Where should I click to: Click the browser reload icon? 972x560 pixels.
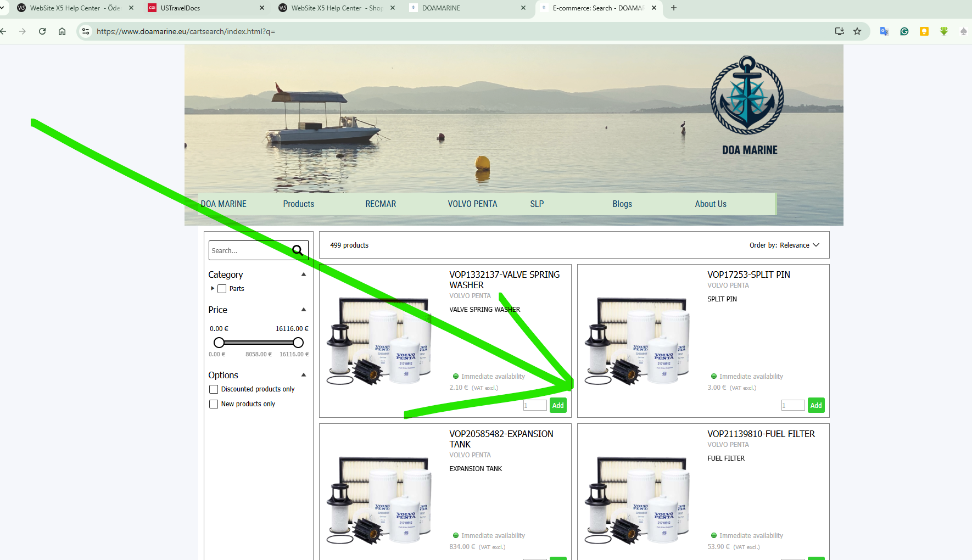(x=42, y=31)
